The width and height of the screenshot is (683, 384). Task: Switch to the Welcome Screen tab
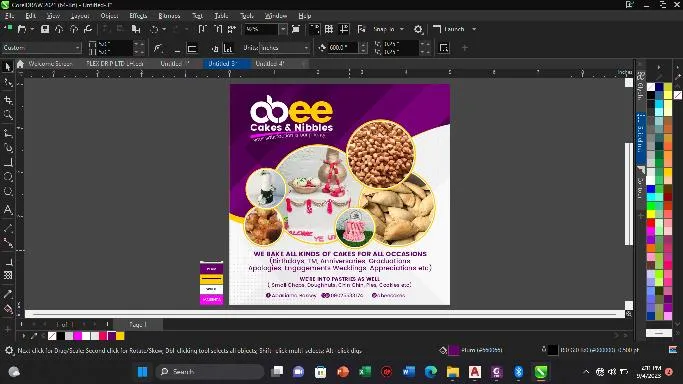[x=50, y=64]
